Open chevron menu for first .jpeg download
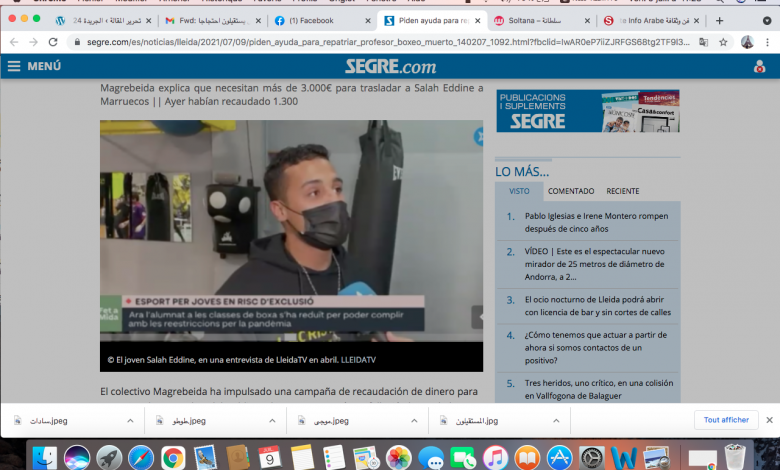This screenshot has width=780, height=470. coord(129,421)
